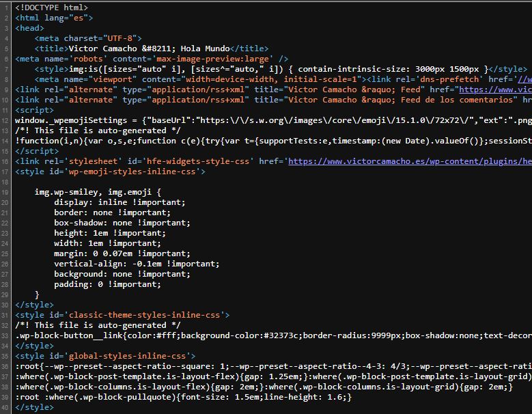The image size is (532, 414).
Task: Click 'box-shadow: none !important;' line
Action: 122,223
